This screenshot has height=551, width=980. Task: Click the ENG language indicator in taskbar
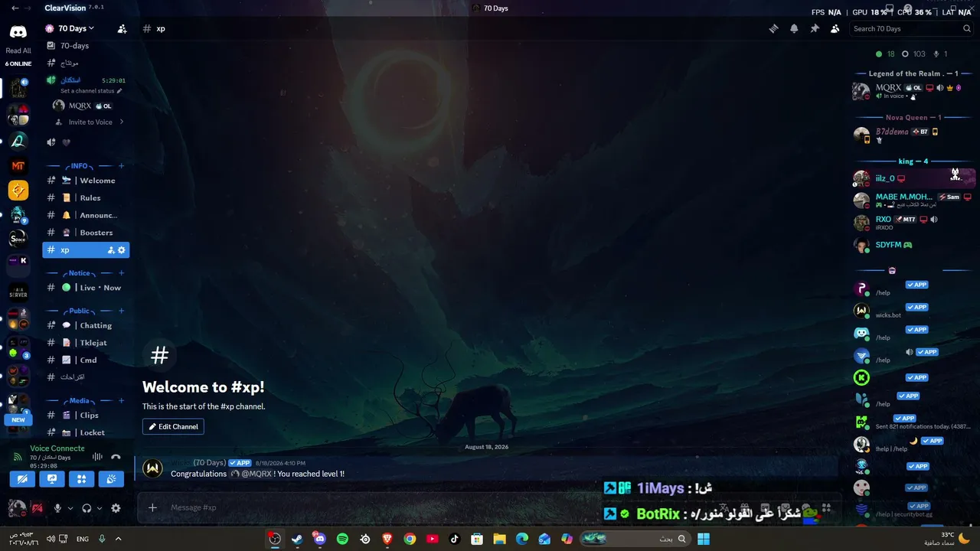[x=82, y=539]
